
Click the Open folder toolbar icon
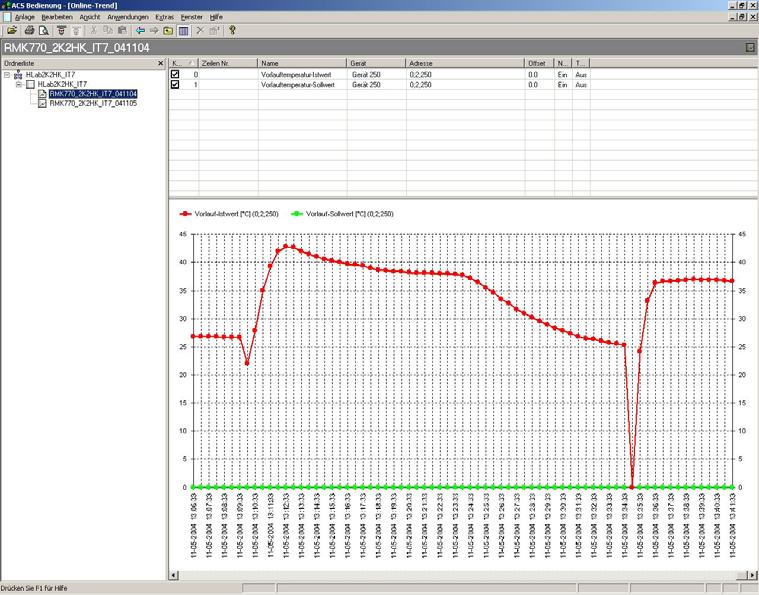coord(12,31)
